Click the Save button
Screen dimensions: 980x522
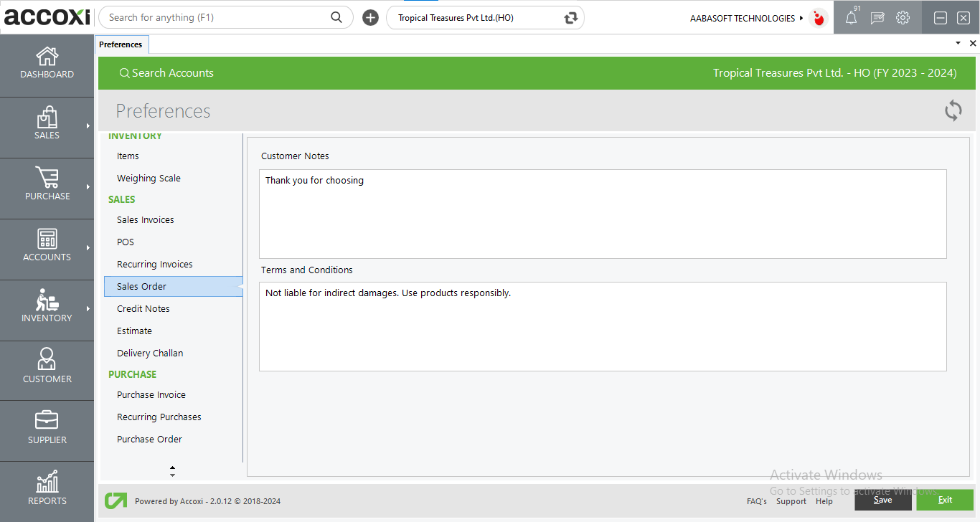882,500
